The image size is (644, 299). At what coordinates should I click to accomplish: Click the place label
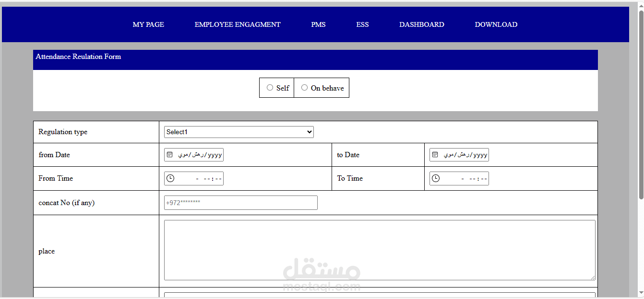tap(47, 251)
